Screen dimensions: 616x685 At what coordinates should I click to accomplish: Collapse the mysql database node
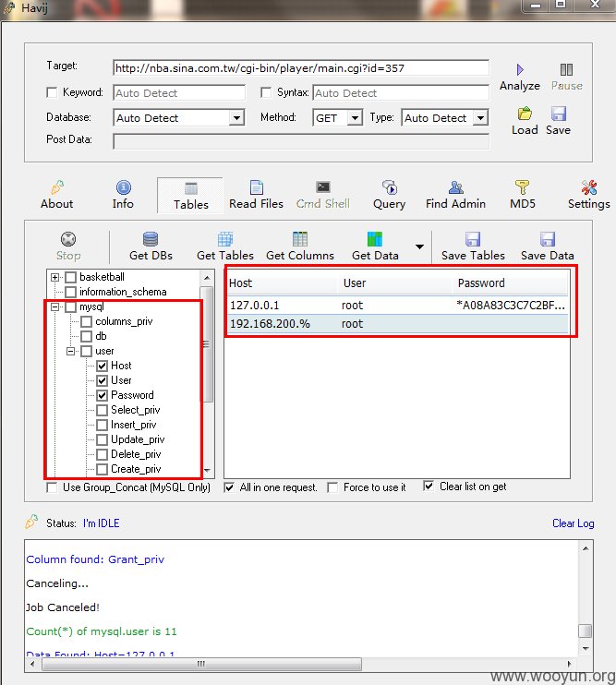pyautogui.click(x=54, y=307)
